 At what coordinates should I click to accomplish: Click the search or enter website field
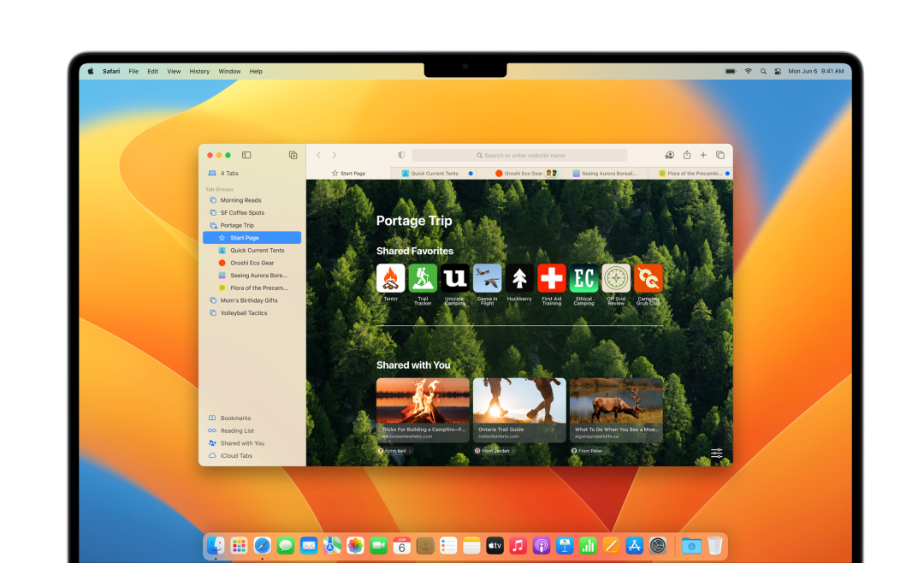[519, 155]
